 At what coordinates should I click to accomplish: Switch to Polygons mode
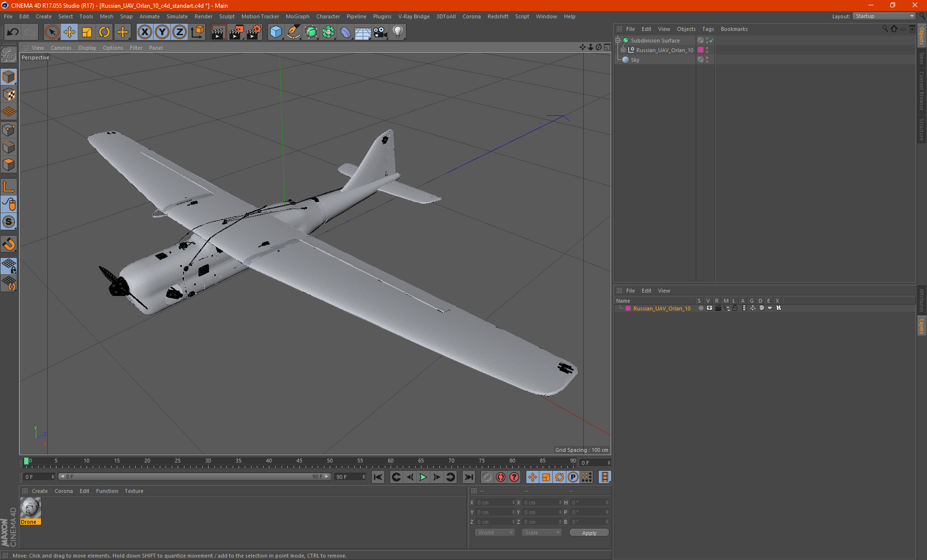coord(9,164)
